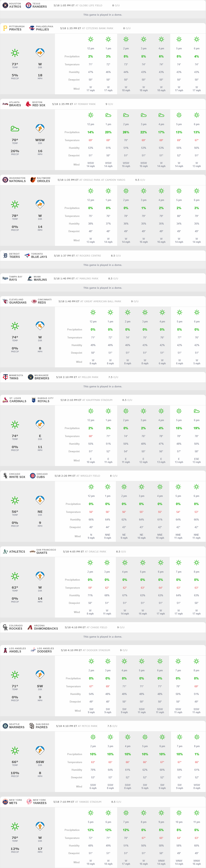Click the 'AT WRIGLEY FIELD' venue text
This screenshot has width=206, height=868.
coord(88,476)
